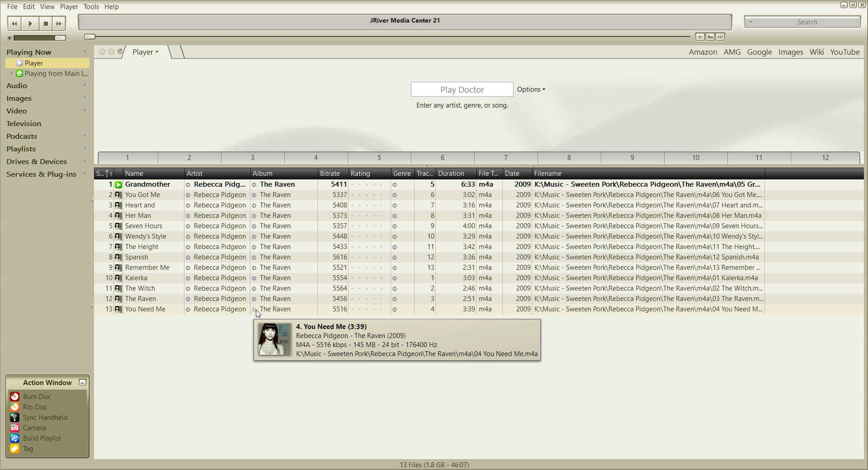The image size is (868, 470).
Task: Click the Next track fast-forward button
Action: point(59,23)
